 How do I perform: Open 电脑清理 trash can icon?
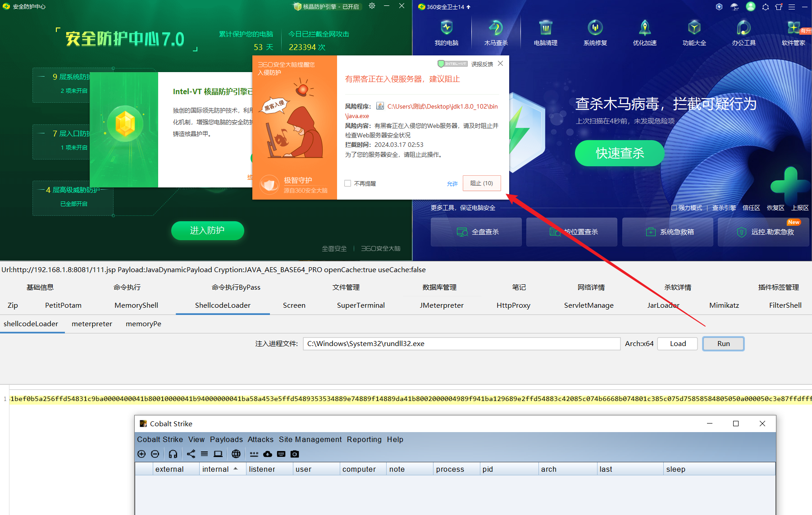[545, 28]
